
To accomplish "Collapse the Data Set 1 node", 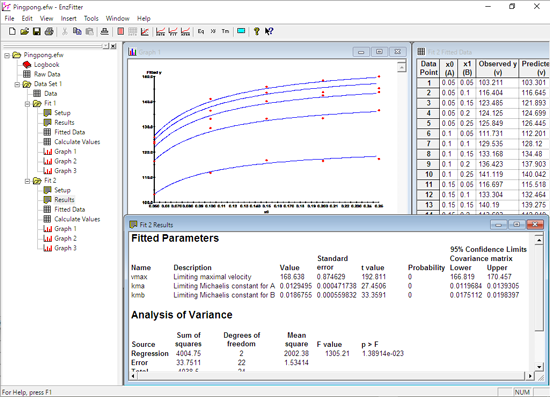I will click(17, 84).
